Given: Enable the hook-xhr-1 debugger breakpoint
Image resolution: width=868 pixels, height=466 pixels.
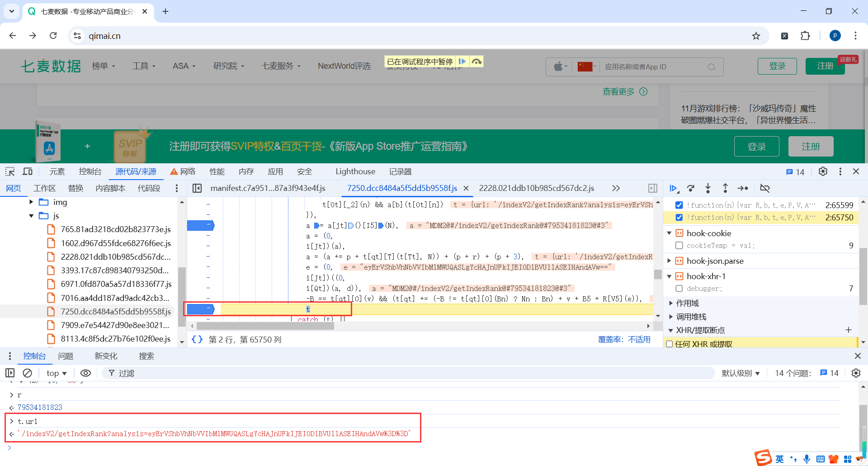Looking at the screenshot, I should click(x=679, y=289).
